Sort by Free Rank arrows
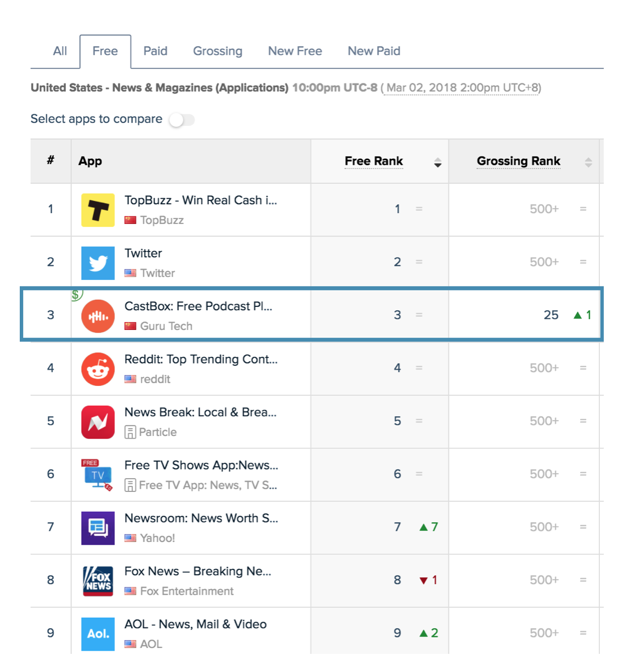 click(x=437, y=163)
